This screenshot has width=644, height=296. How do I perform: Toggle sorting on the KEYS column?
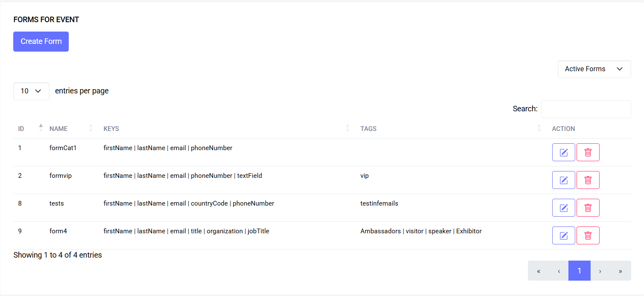[347, 128]
